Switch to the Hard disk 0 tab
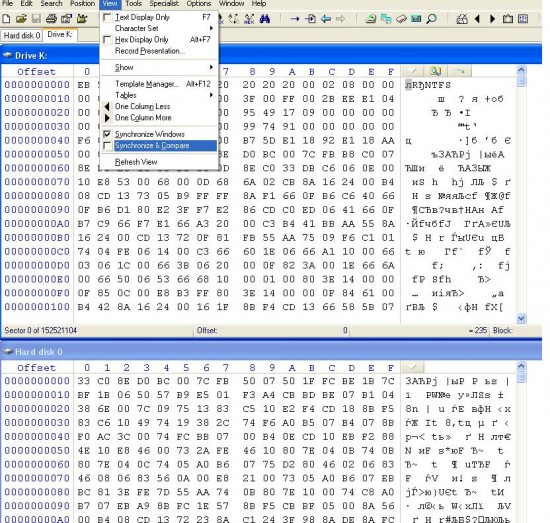This screenshot has height=523, width=550. [21, 35]
